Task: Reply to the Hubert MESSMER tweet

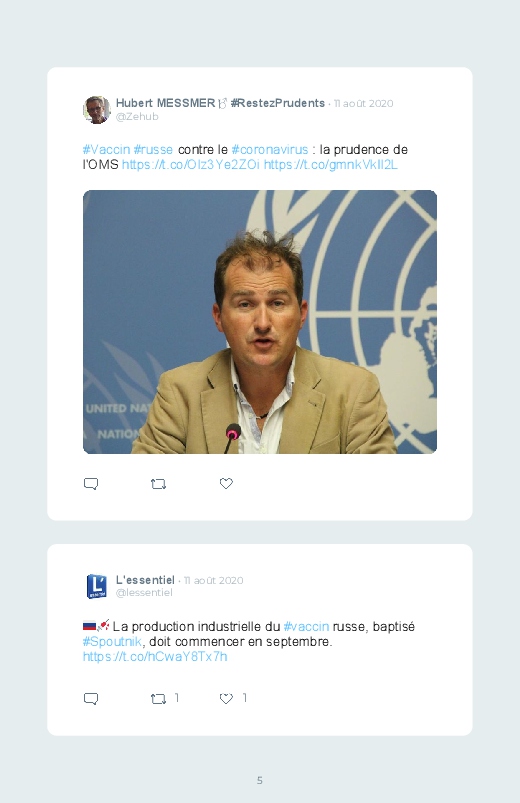Action: pyautogui.click(x=91, y=483)
